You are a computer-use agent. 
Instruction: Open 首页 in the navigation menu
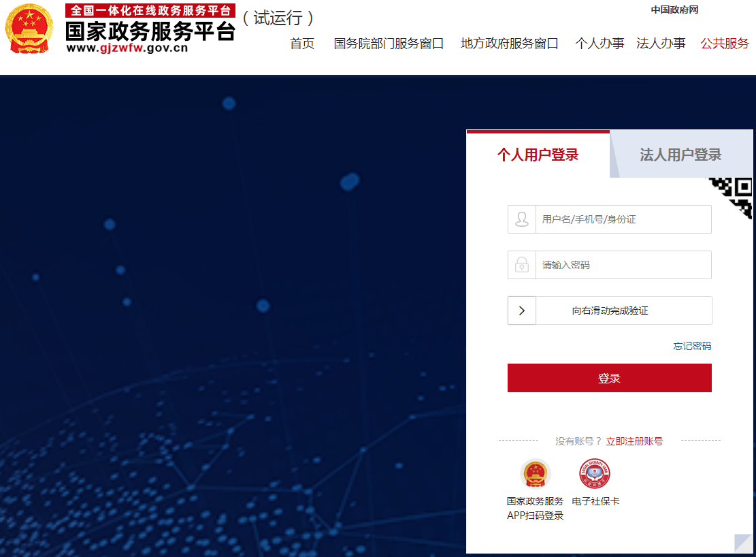click(x=302, y=44)
